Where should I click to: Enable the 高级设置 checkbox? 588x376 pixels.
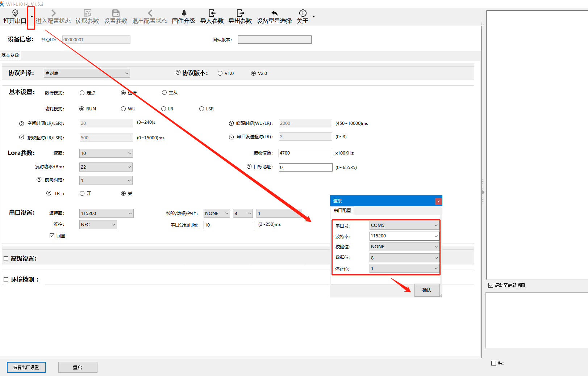[6, 258]
